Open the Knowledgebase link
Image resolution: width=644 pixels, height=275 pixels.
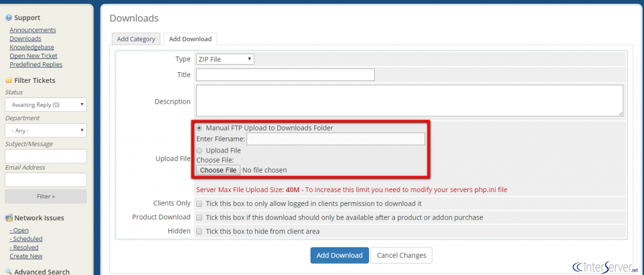[x=31, y=47]
